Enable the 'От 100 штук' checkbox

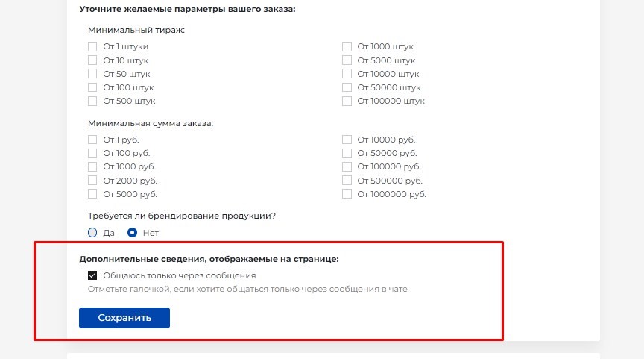tap(92, 87)
